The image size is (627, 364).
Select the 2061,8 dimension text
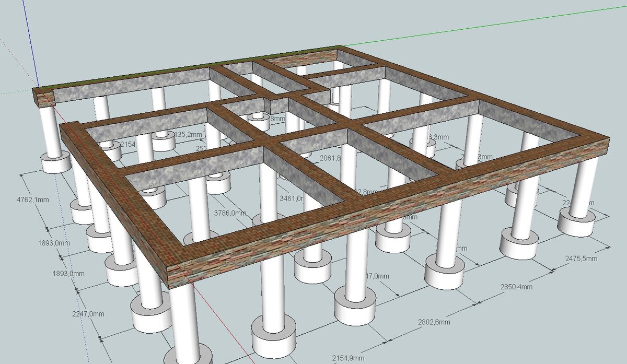coord(330,158)
